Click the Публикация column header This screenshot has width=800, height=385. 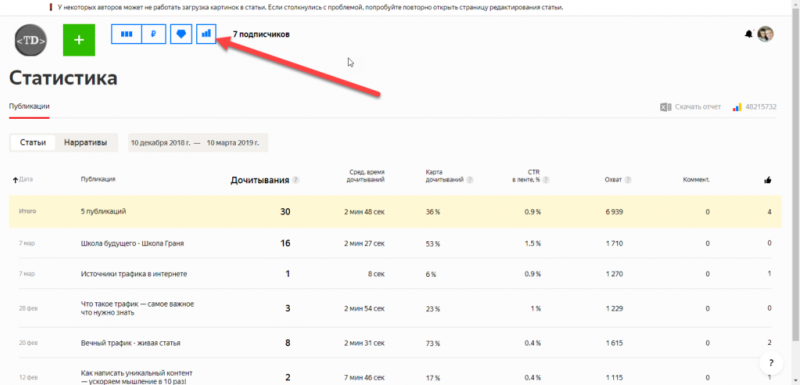pos(98,179)
